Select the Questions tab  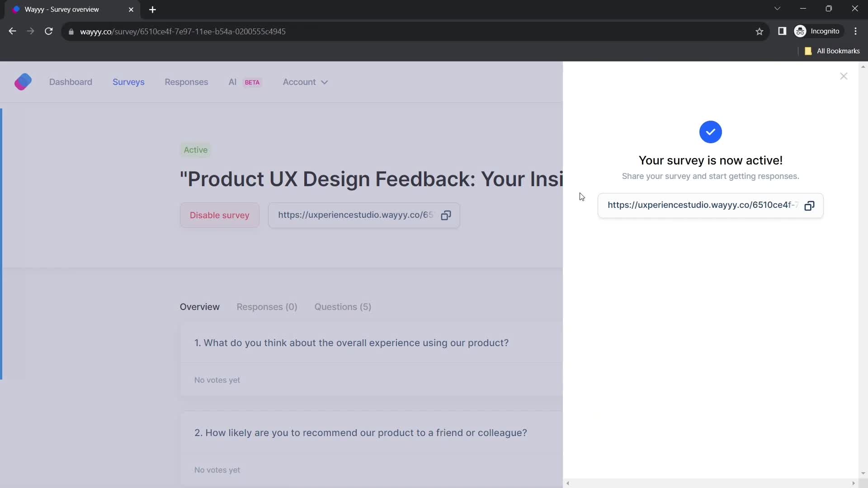(x=343, y=307)
